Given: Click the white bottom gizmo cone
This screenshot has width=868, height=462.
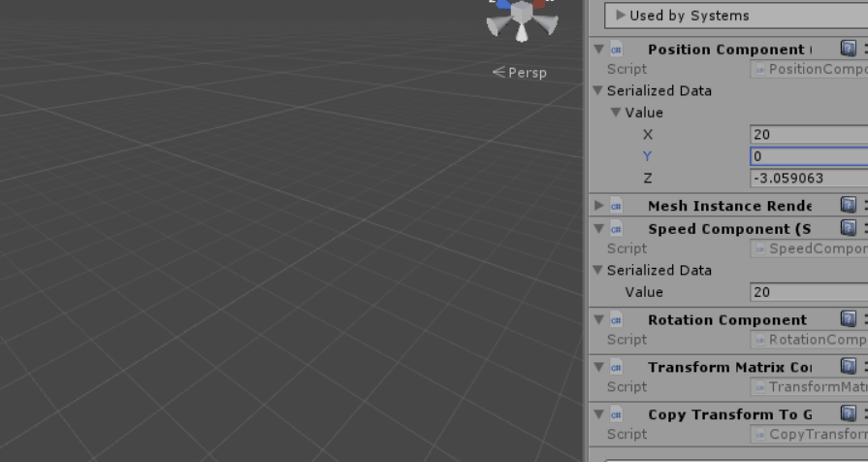Looking at the screenshot, I should [x=522, y=33].
